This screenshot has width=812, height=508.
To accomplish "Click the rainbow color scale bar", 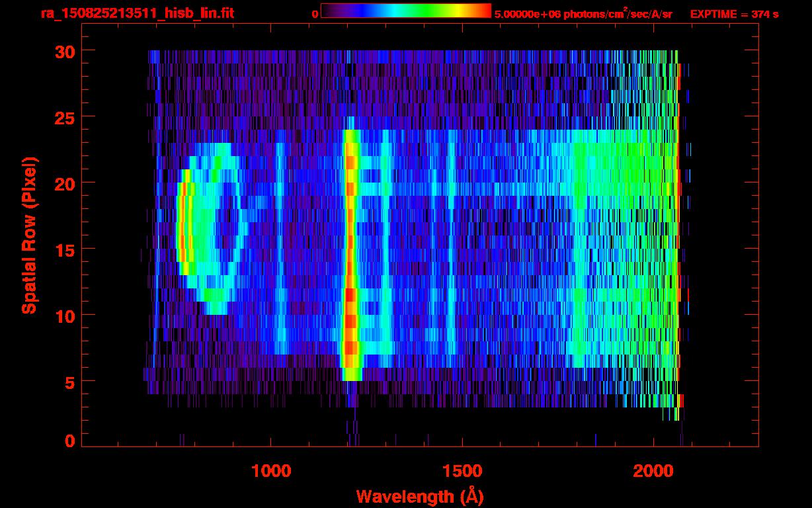I will [405, 11].
